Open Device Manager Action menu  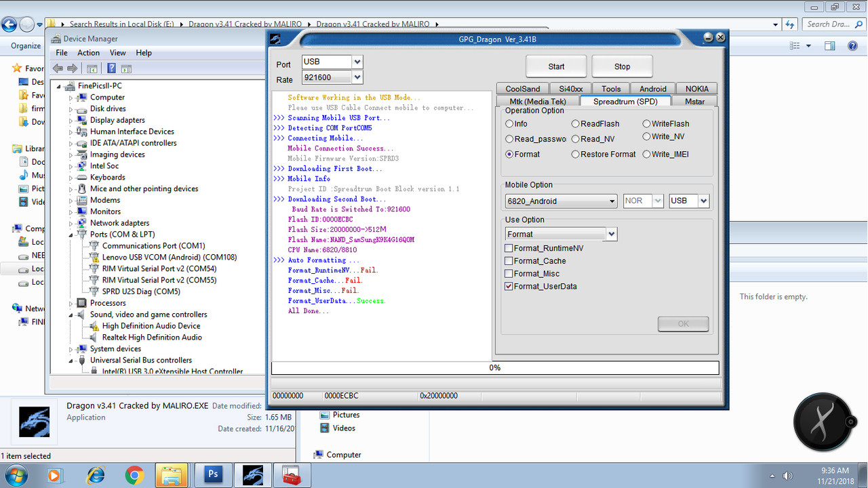88,53
